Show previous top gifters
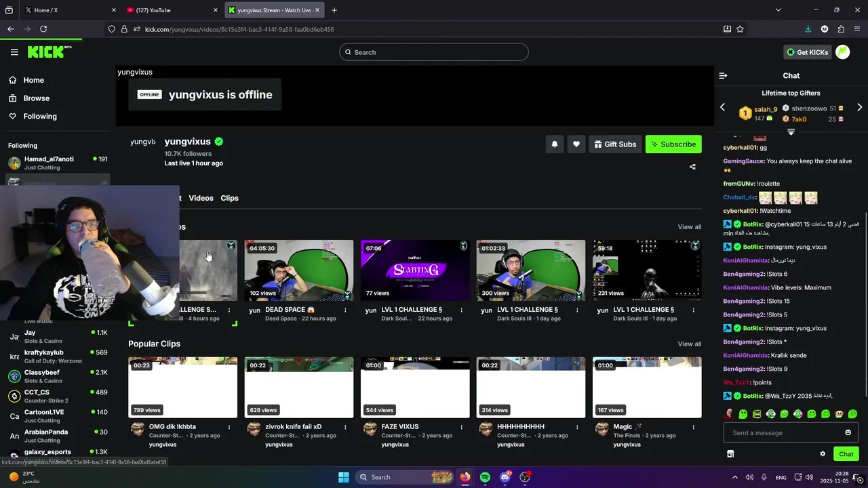Image resolution: width=868 pixels, height=488 pixels. click(x=722, y=107)
